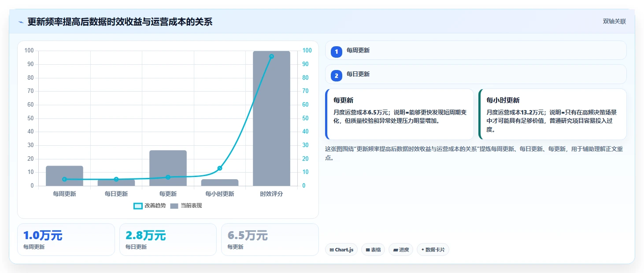Click the 每更新 cost card on the right
644x273 pixels.
400,114
